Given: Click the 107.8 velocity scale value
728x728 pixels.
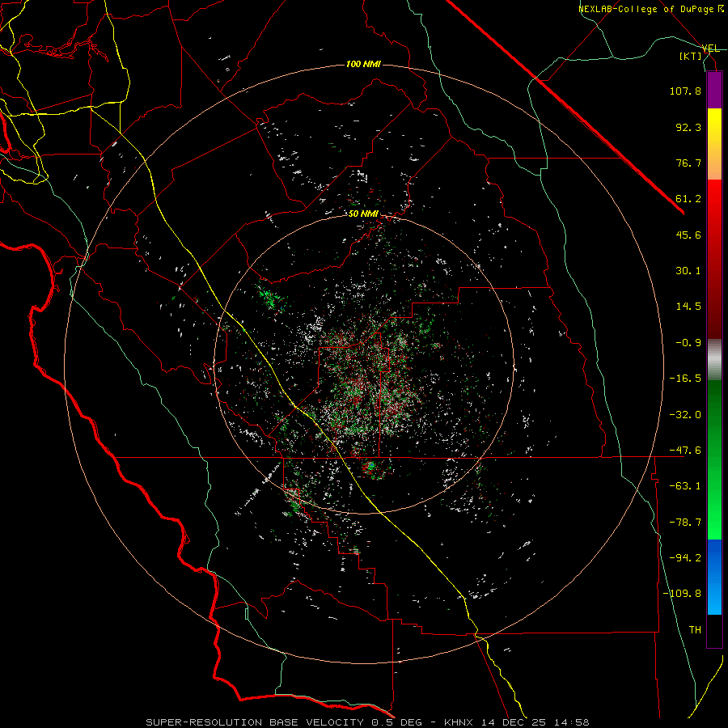Looking at the screenshot, I should click(685, 91).
